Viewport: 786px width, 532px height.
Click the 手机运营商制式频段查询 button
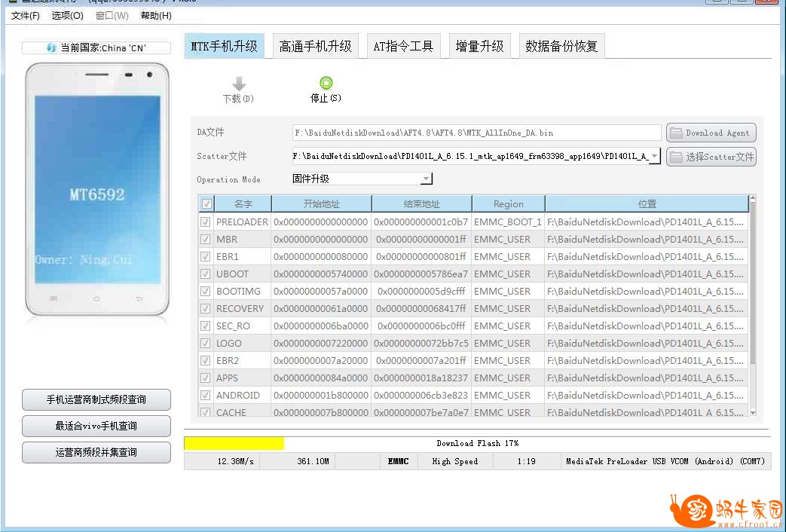96,399
